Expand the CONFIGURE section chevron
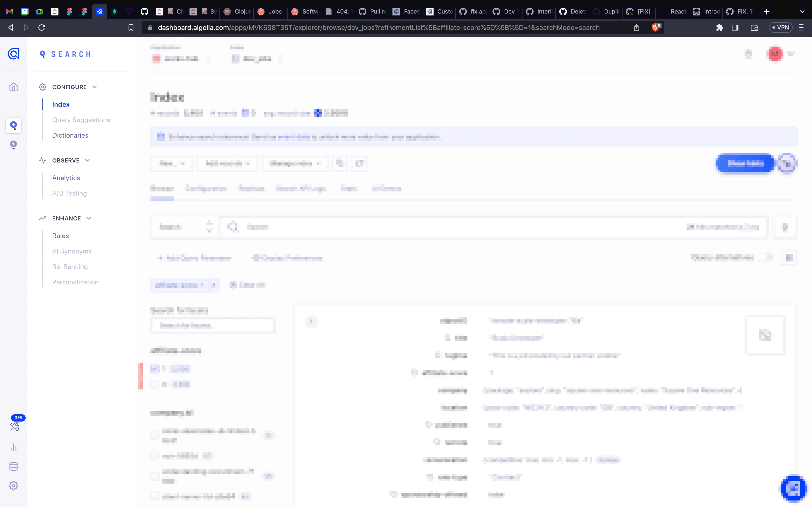Viewport: 812px width, 507px height. pos(94,87)
